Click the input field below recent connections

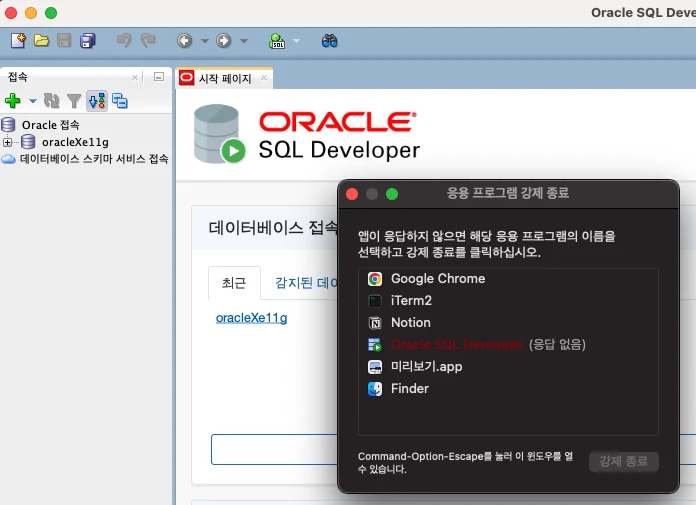[274, 449]
